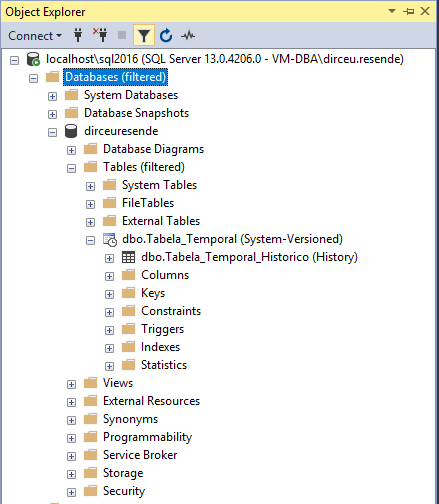This screenshot has width=439, height=504.
Task: Expand the System Databases folder
Action: click(52, 96)
